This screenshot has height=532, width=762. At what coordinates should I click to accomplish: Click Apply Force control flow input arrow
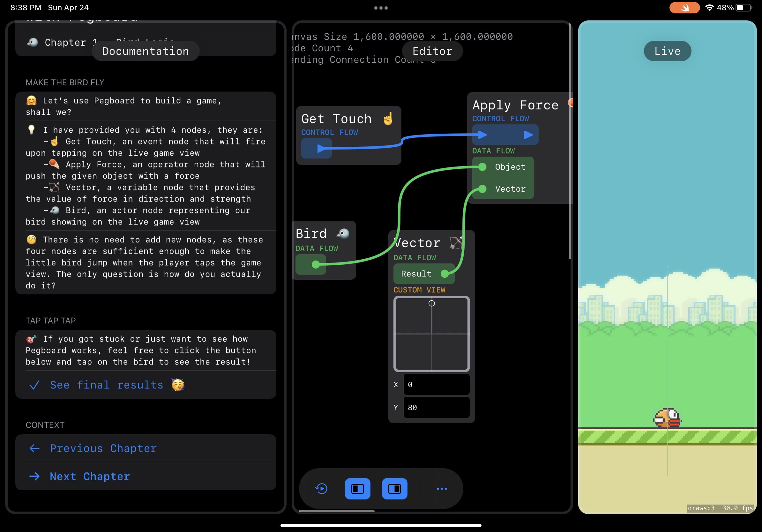tap(482, 135)
